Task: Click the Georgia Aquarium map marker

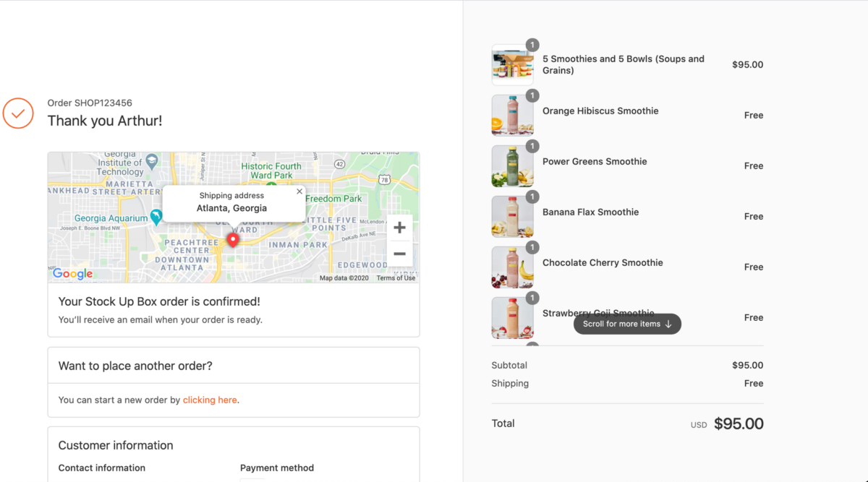Action: (156, 218)
